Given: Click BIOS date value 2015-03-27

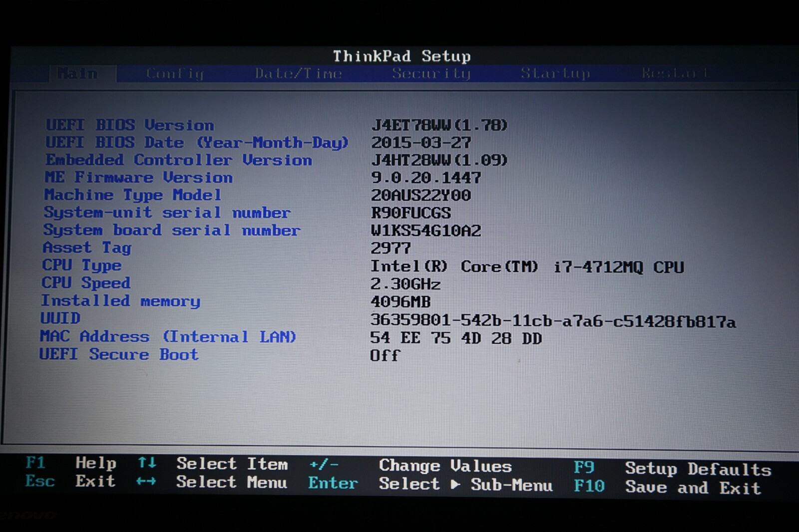Looking at the screenshot, I should [421, 143].
